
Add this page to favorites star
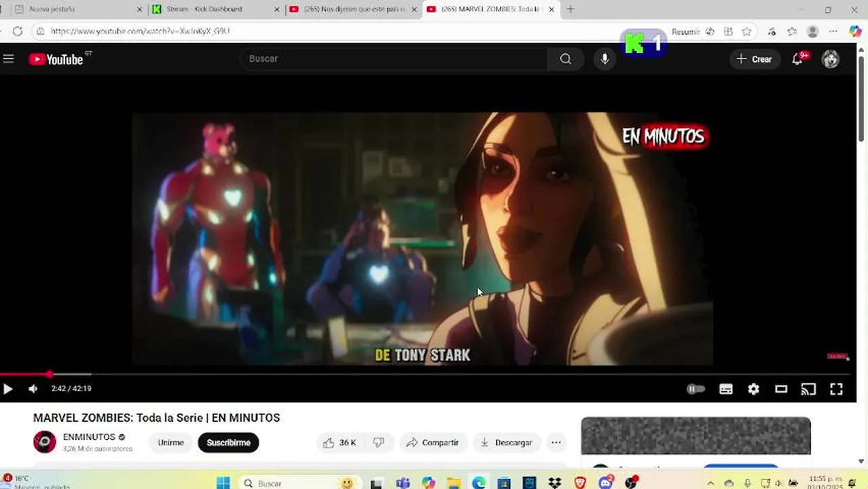pyautogui.click(x=746, y=32)
